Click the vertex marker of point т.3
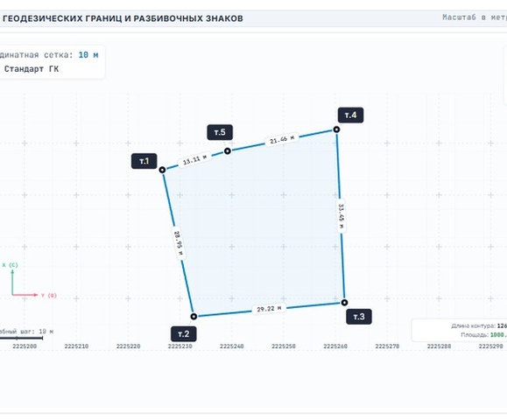Screen dimensions: 507x420 point(344,303)
